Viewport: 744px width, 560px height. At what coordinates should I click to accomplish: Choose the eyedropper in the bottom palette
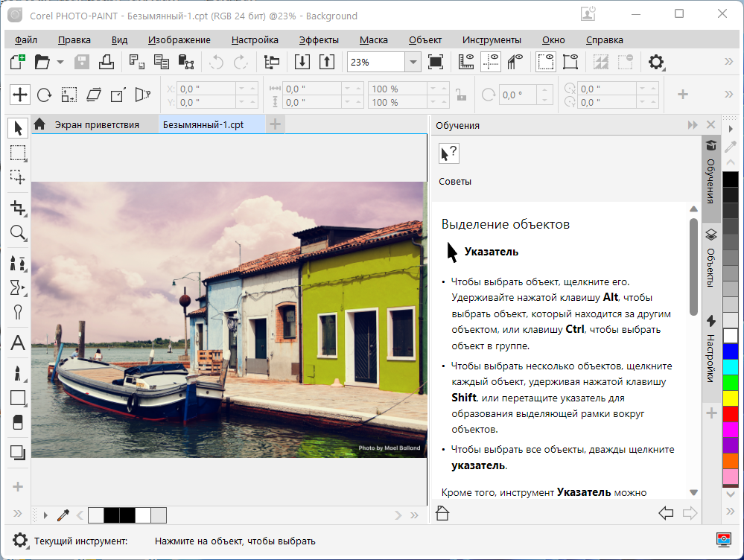pos(63,515)
